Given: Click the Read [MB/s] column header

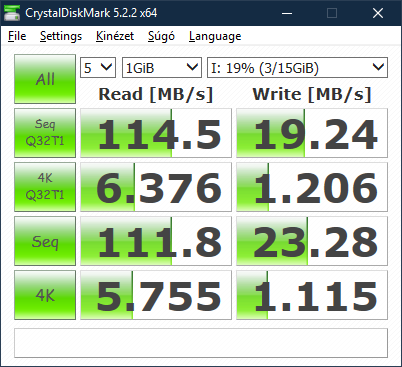Looking at the screenshot, I should 156,94.
